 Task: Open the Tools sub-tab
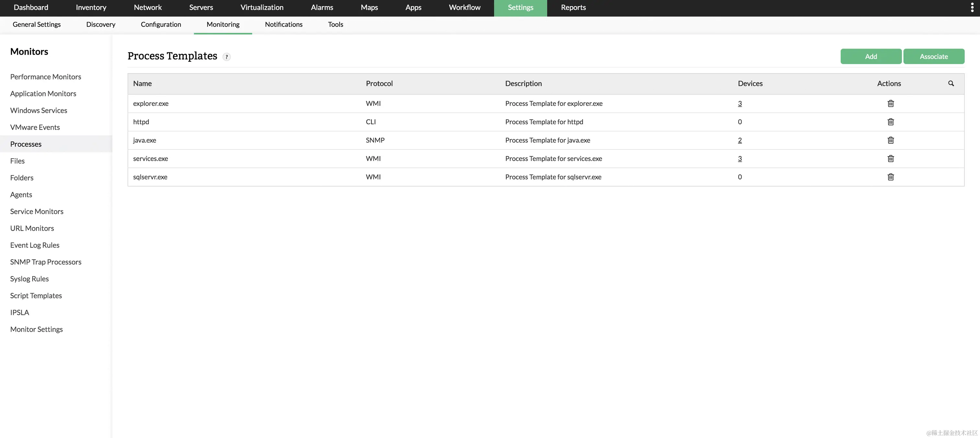click(x=335, y=25)
